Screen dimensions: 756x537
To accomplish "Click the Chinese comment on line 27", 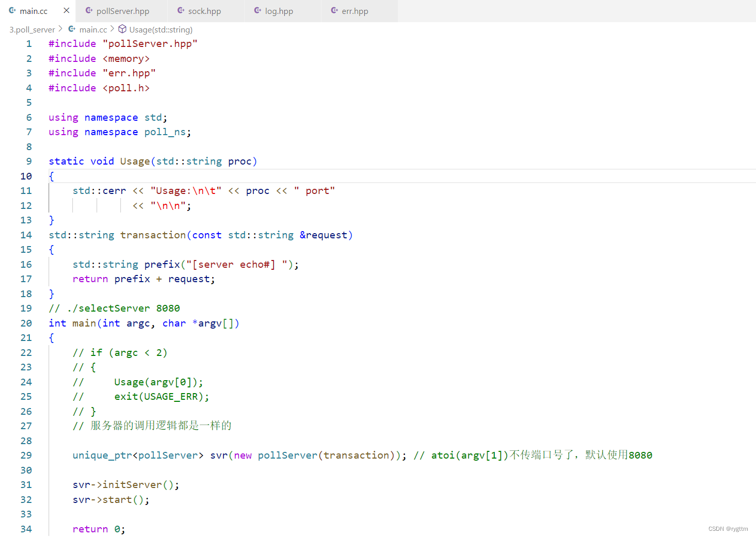I will [152, 426].
